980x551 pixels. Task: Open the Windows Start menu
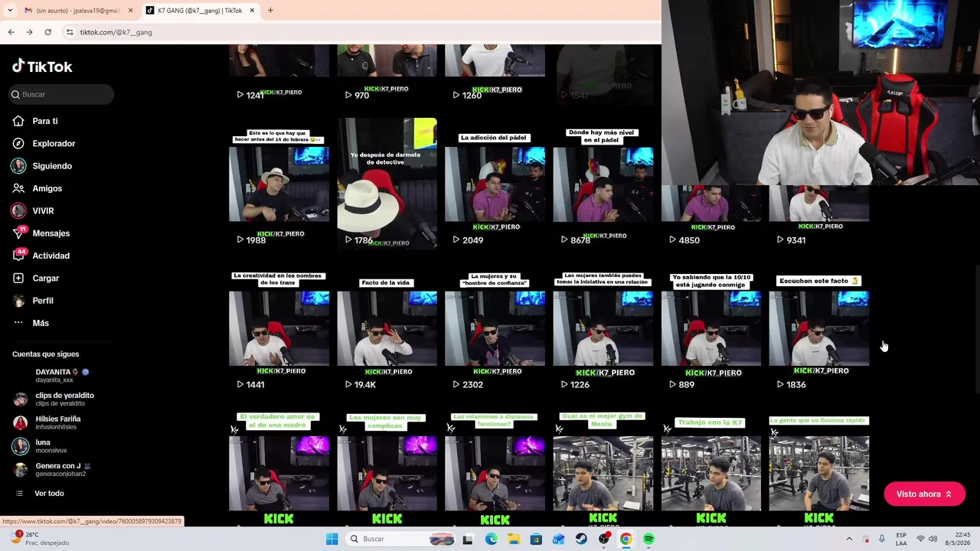[x=332, y=539]
